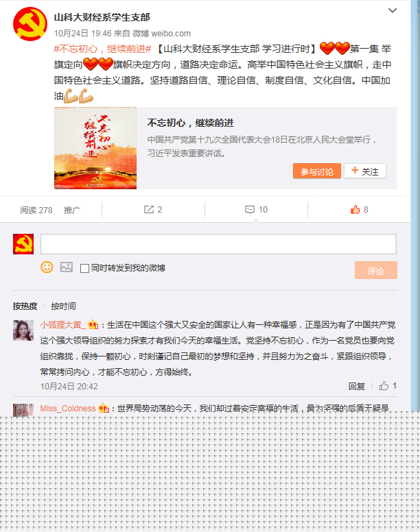Image resolution: width=420 pixels, height=532 pixels.
Task: Click 推广 to promote the post
Action: pyautogui.click(x=72, y=210)
